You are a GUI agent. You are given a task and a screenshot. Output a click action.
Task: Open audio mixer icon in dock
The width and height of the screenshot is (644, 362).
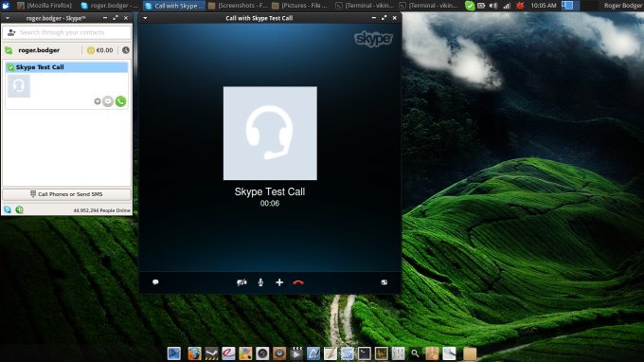[398, 353]
